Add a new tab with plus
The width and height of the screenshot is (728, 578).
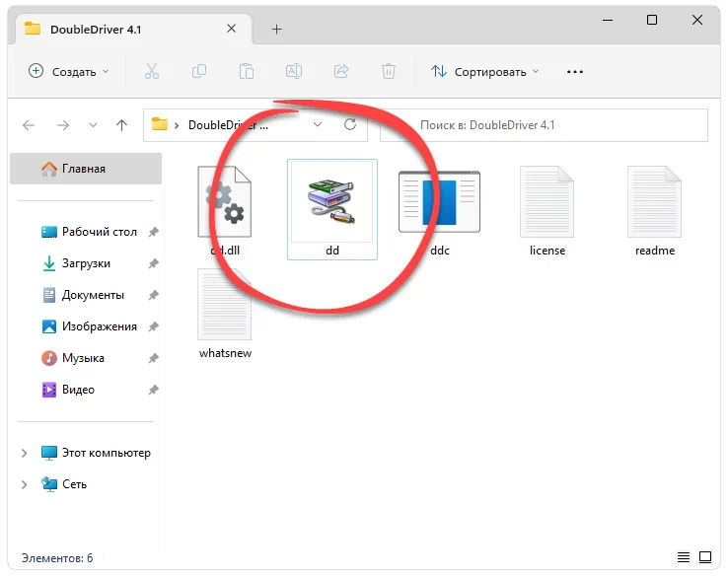point(277,30)
